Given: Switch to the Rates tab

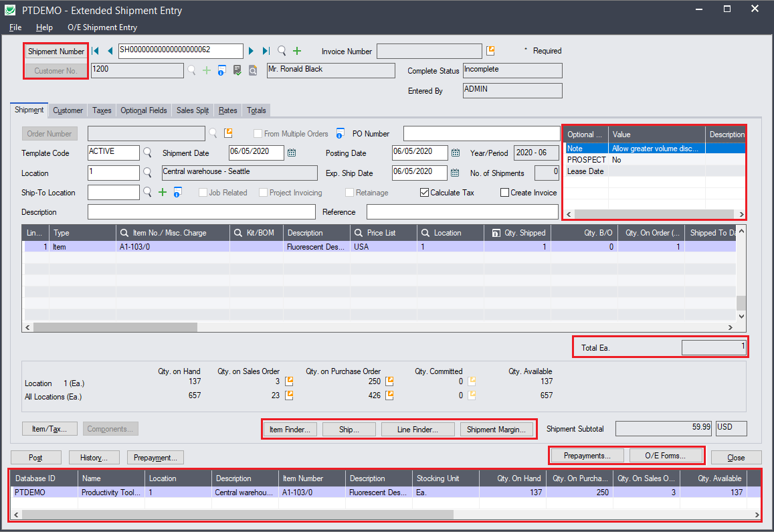Looking at the screenshot, I should (228, 110).
